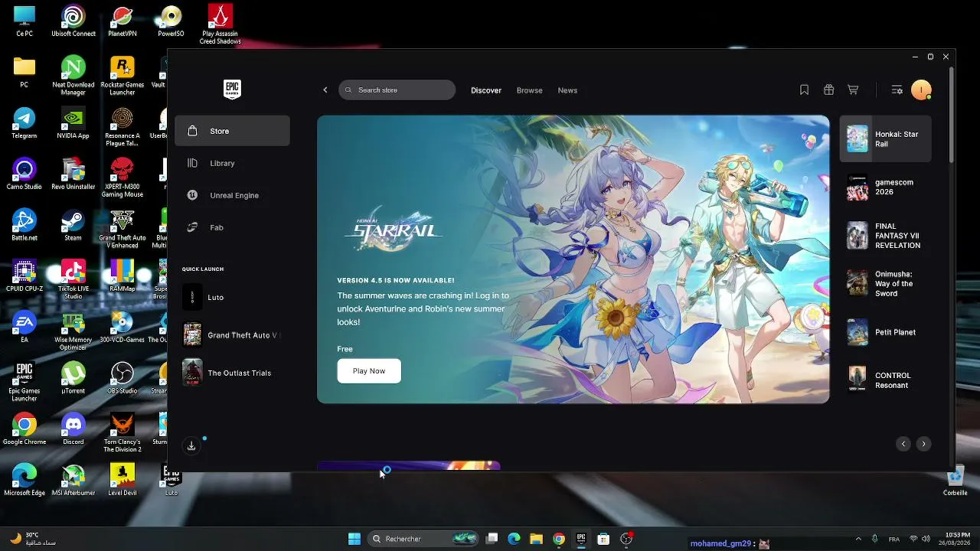The width and height of the screenshot is (980, 551).
Task: Select CONTROL Resonant in the carousel list
Action: (x=886, y=380)
